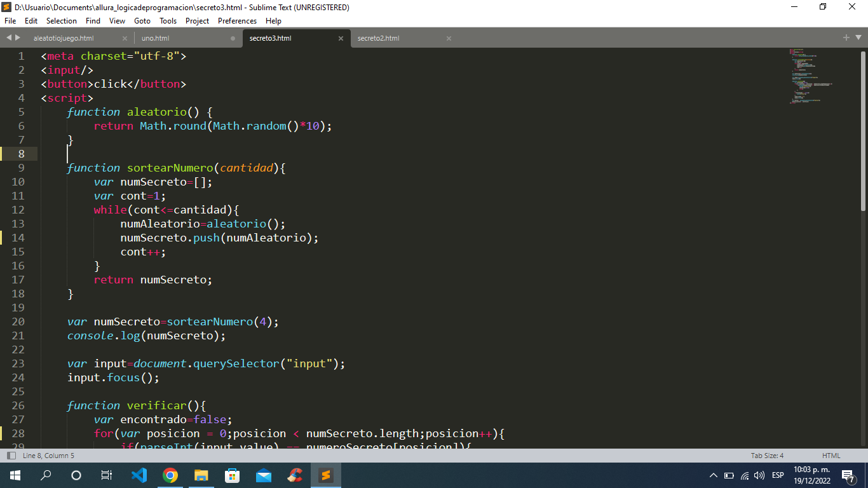The image size is (868, 488).
Task: Open Microsoft Store from taskbar
Action: click(232, 475)
